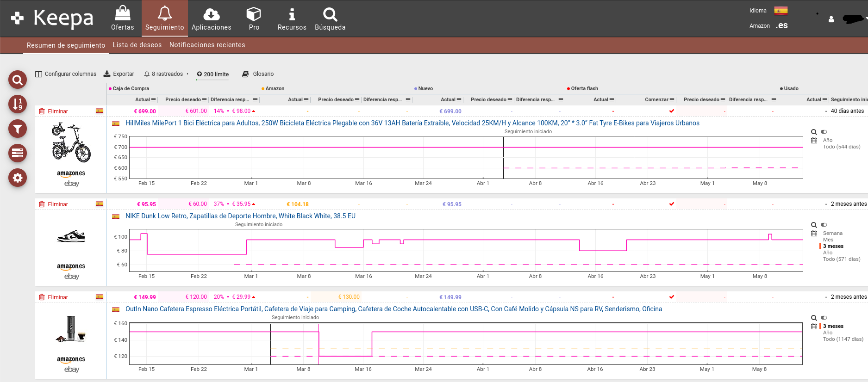The image size is (868, 382).
Task: Click Spain flag icon in the € 601.00 row
Action: click(x=100, y=111)
